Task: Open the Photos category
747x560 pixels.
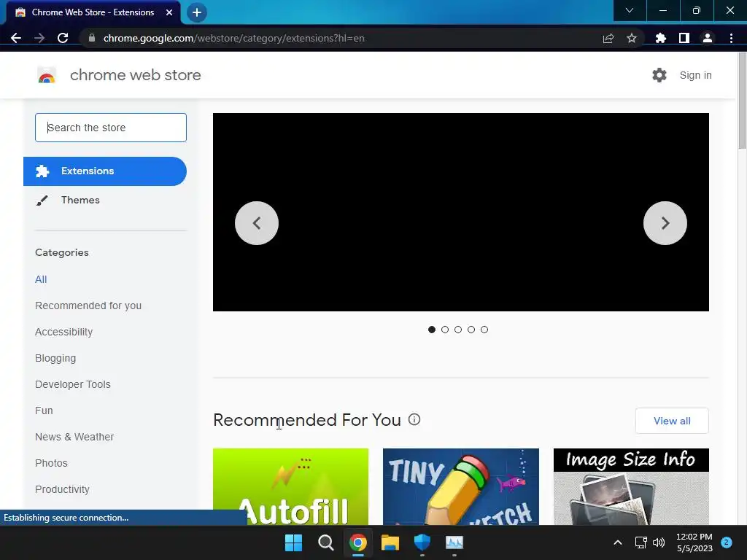Action: tap(52, 463)
